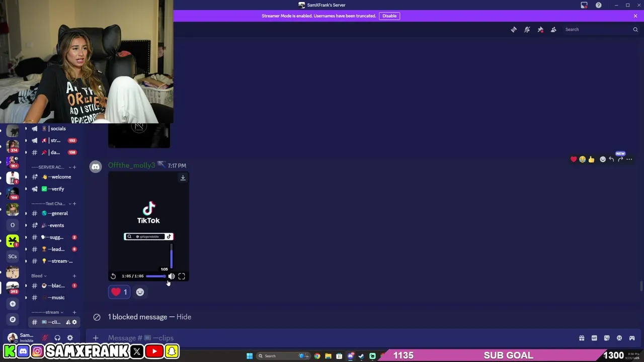Screen dimensions: 644x362
Task: Dismiss the Streamer Mode banner
Action: 635,16
